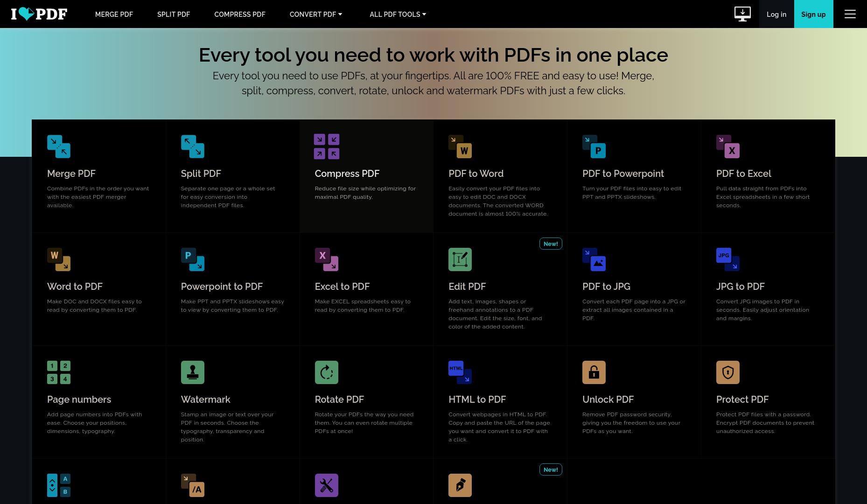
Task: Choose the Watermark stamp icon
Action: [193, 372]
